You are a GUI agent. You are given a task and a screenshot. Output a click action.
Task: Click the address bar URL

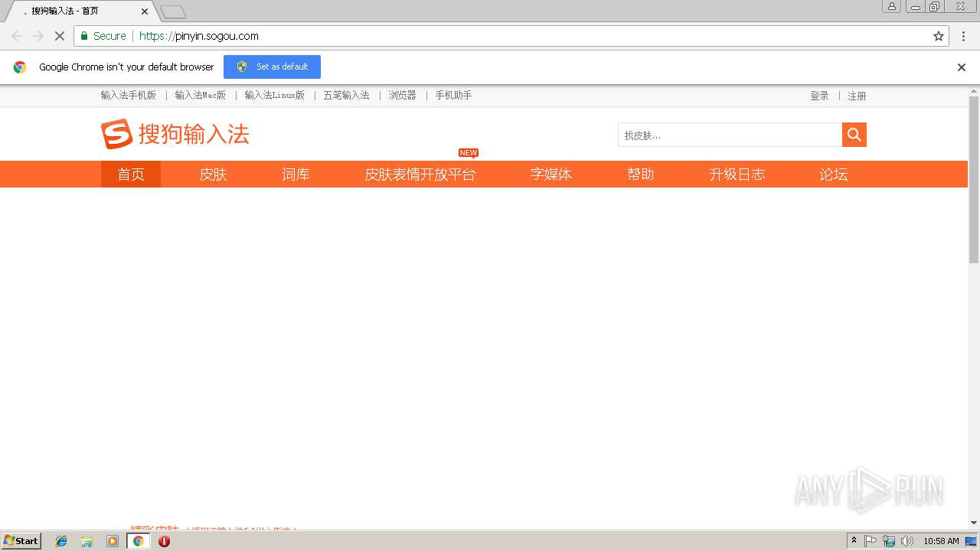(199, 36)
